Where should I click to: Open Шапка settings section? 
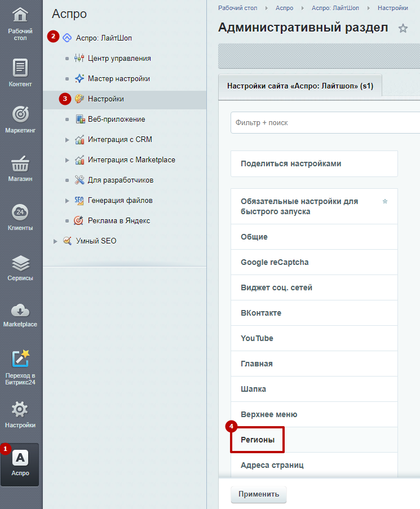click(x=314, y=389)
